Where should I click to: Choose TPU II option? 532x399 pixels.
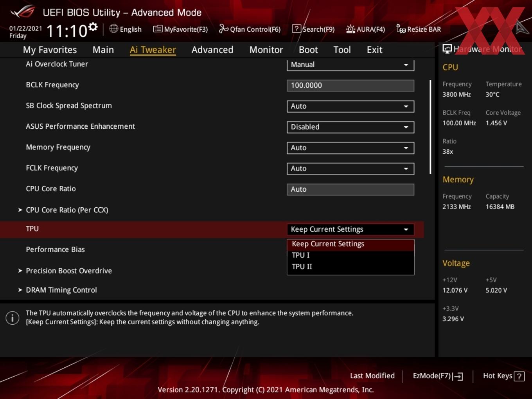(x=350, y=266)
